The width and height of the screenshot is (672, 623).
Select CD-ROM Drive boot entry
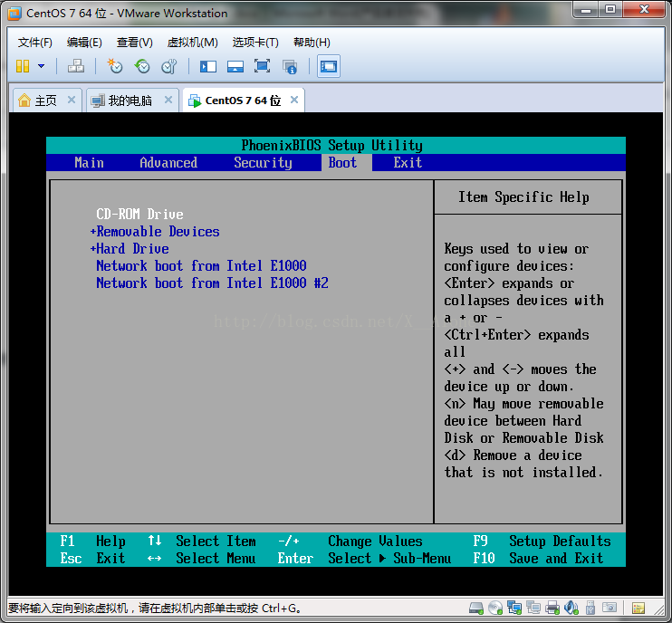[x=139, y=215]
